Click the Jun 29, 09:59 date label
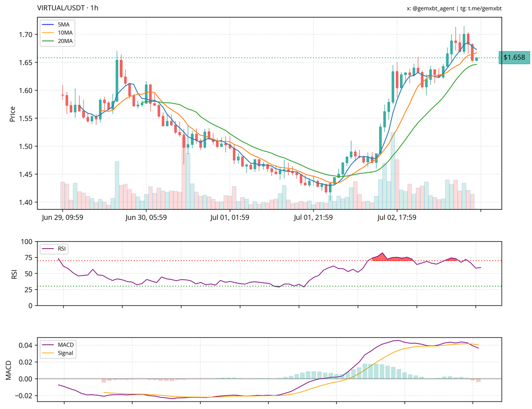The width and height of the screenshot is (532, 409). tap(63, 218)
